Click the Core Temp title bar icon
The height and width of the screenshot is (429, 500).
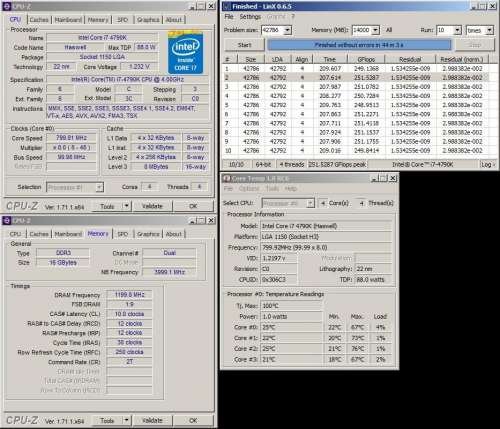[227, 179]
